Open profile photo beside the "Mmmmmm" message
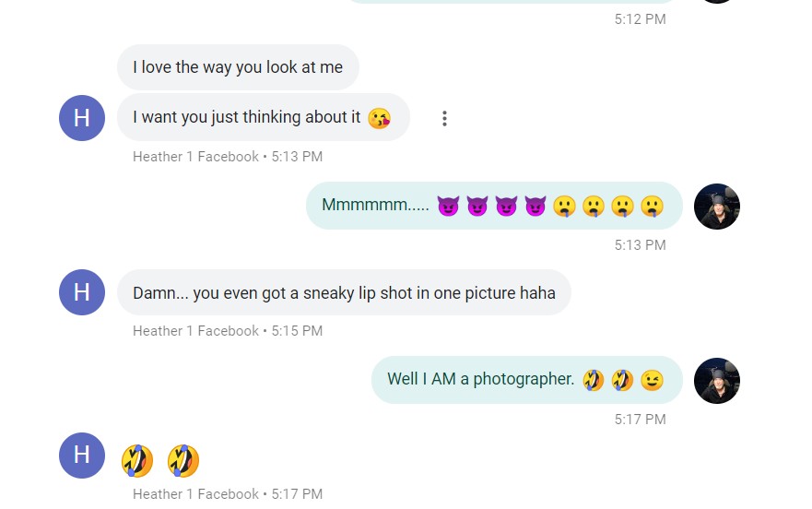The height and width of the screenshot is (509, 812). click(716, 206)
